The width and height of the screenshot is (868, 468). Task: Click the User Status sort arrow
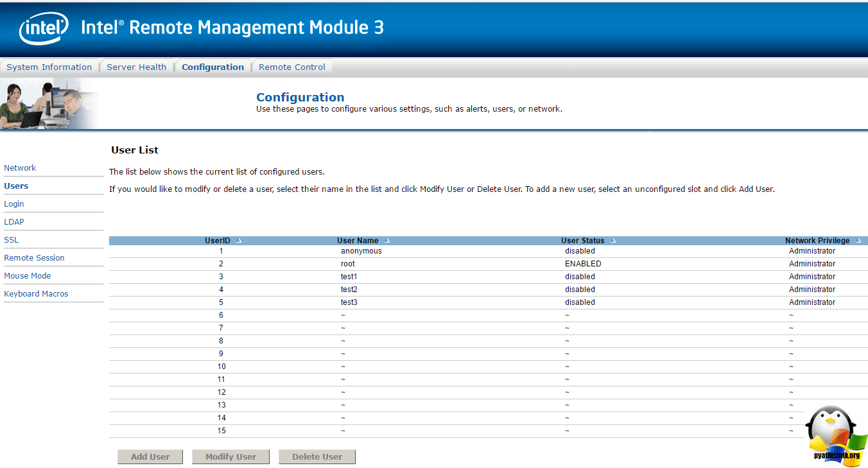click(x=613, y=241)
